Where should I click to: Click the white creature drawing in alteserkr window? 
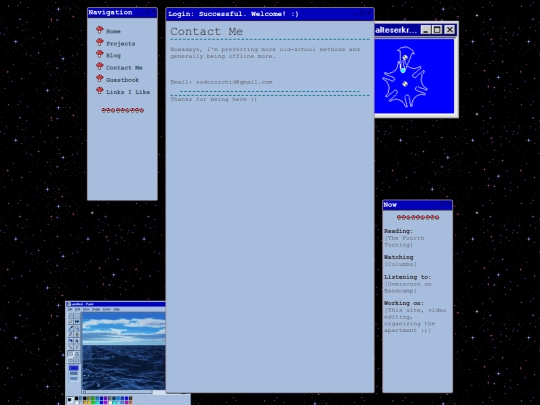[405, 77]
